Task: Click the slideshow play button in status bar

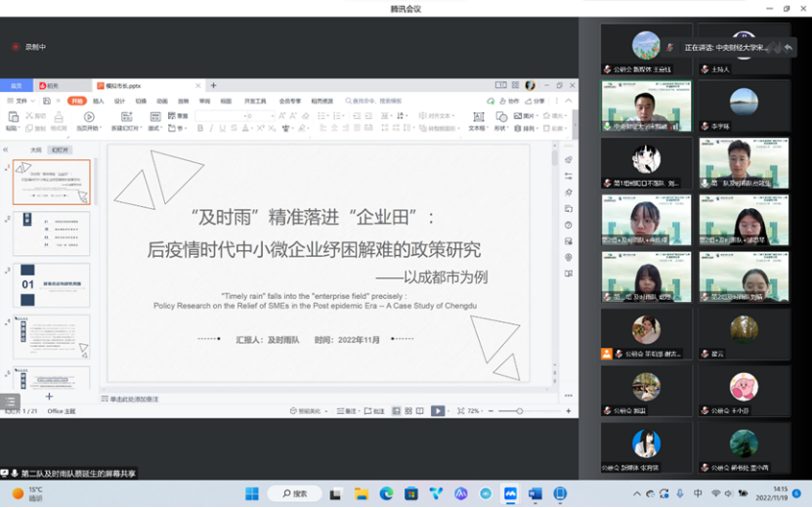Action: coord(438,411)
